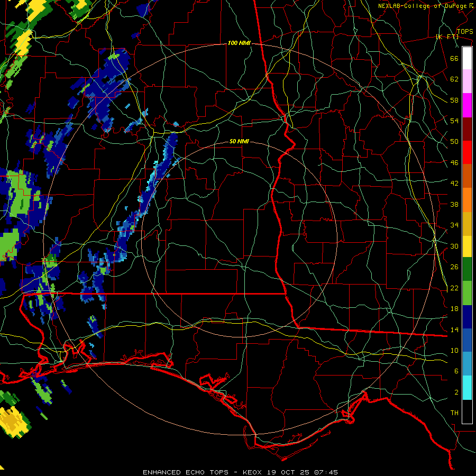The height and width of the screenshot is (476, 476).
Task: Click the light green 26 kft legend swatch
Action: [x=467, y=293]
